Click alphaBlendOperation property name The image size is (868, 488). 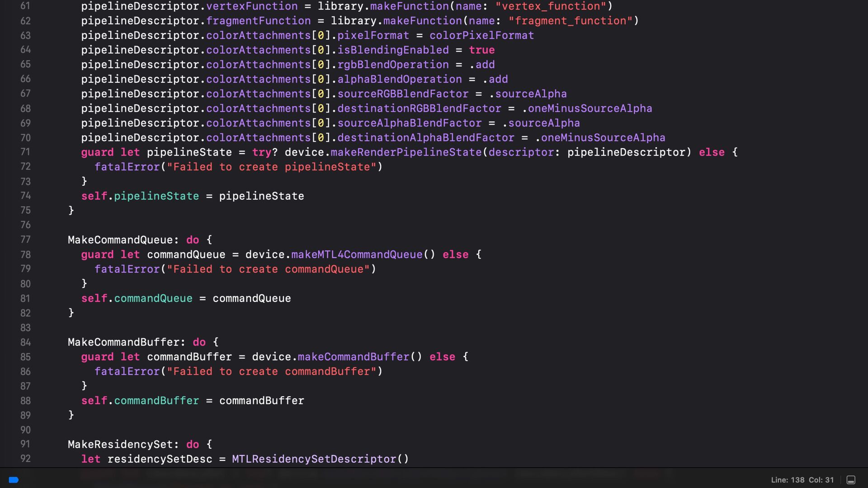coord(400,80)
